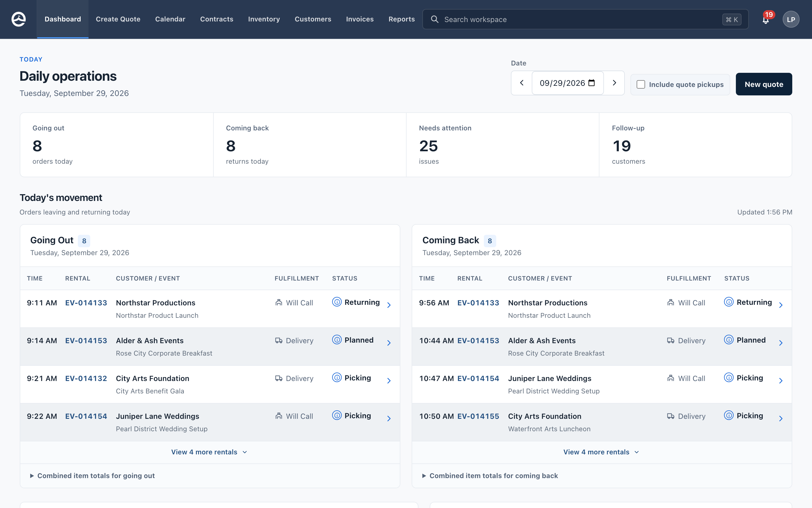Click the Will Call icon in the 9:22 AM row
Screen dimensions: 812x508
279,416
